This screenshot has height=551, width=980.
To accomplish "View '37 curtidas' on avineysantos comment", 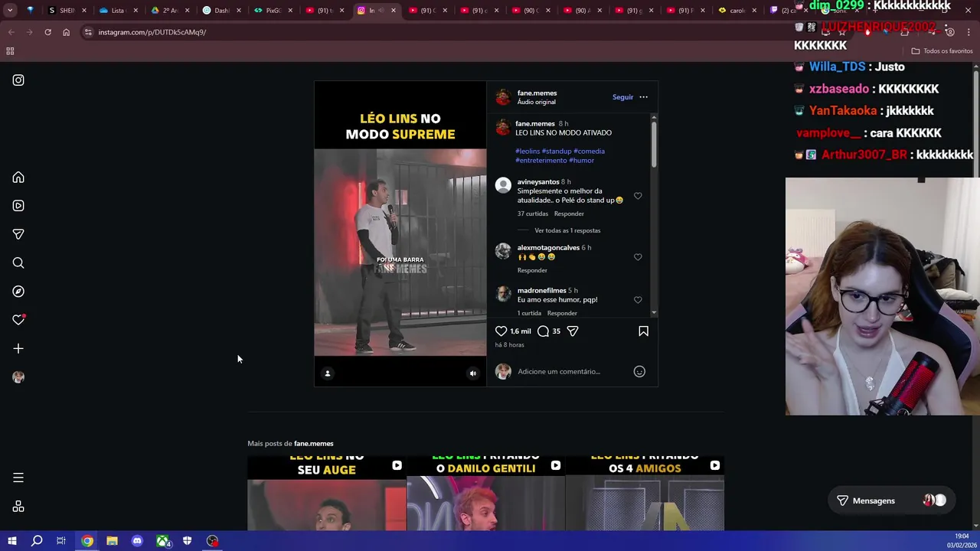I will (532, 214).
